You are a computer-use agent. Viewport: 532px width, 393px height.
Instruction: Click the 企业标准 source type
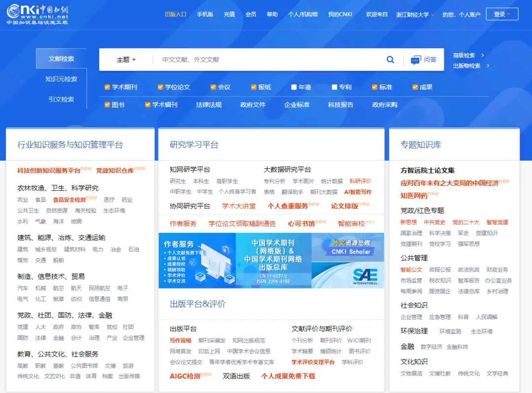click(297, 105)
